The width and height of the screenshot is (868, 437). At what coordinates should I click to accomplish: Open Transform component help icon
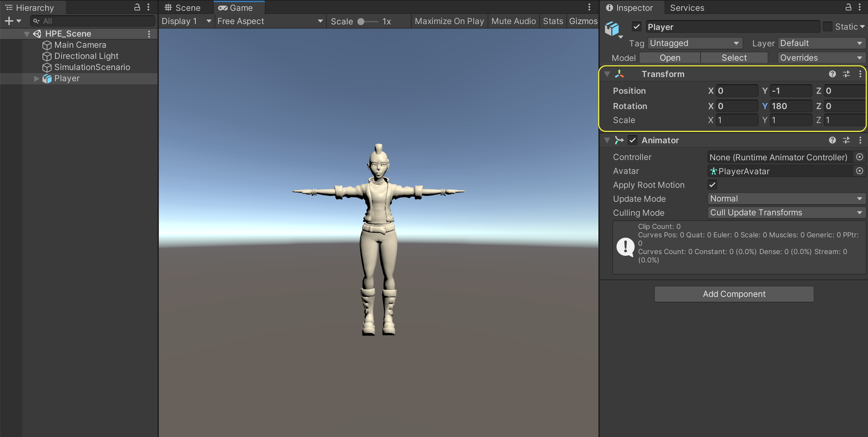coord(832,74)
